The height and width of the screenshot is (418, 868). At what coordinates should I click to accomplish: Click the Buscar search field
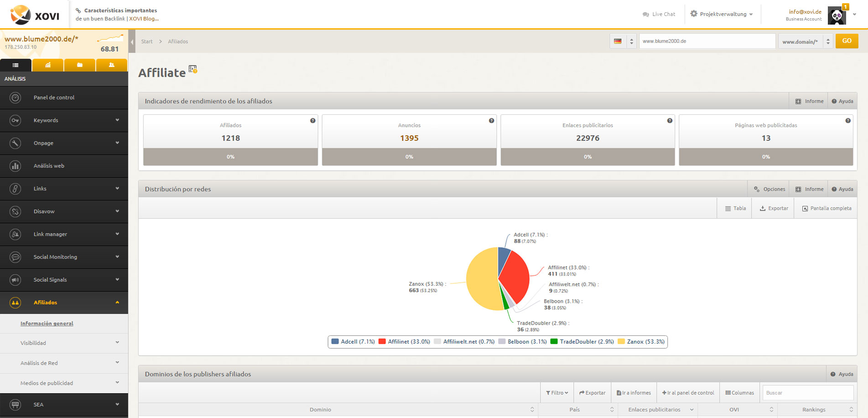coord(808,393)
